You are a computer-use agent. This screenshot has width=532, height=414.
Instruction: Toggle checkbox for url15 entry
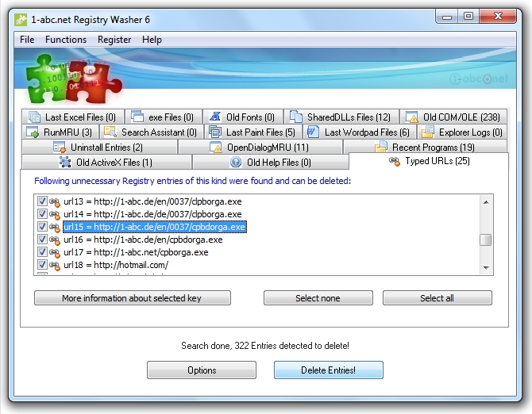[43, 227]
